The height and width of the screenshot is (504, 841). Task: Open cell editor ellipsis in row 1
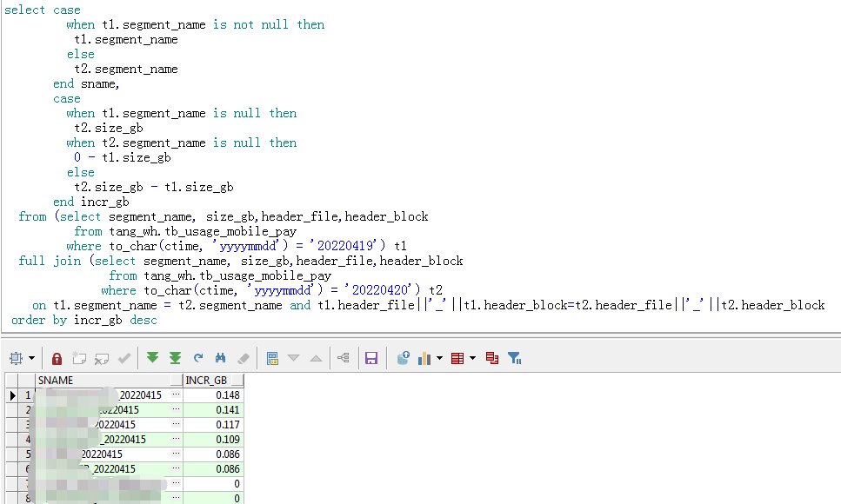coord(177,395)
